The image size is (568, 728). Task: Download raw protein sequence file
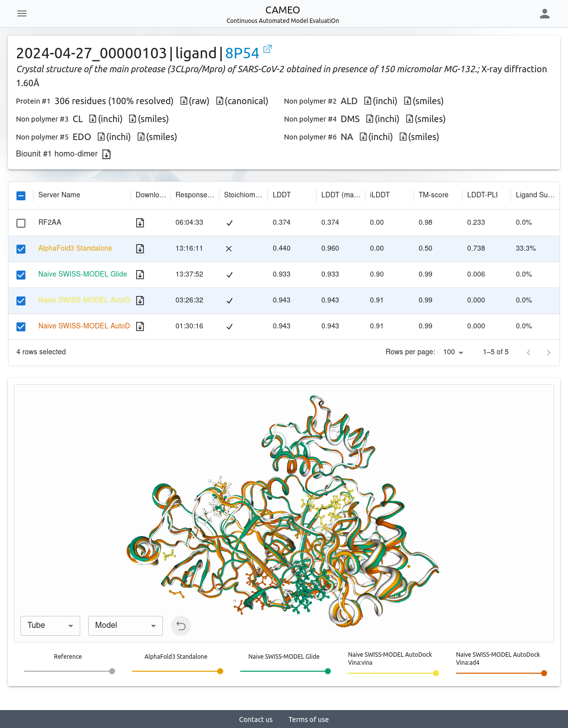(x=184, y=101)
